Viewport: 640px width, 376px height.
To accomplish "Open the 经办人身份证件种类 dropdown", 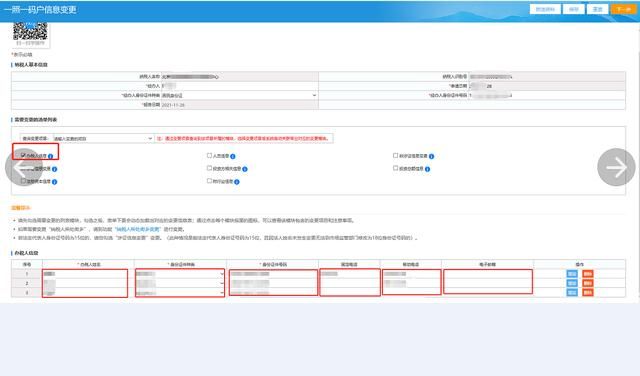I will [239, 95].
